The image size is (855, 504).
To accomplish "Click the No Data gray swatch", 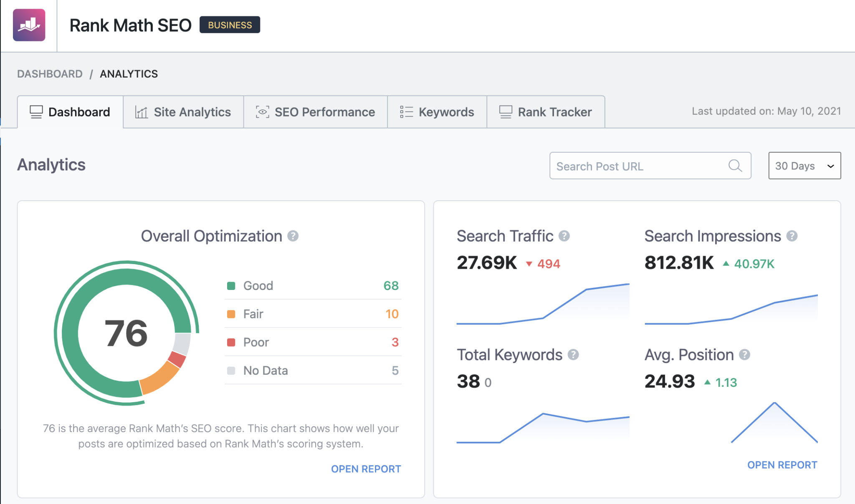I will coord(231,370).
